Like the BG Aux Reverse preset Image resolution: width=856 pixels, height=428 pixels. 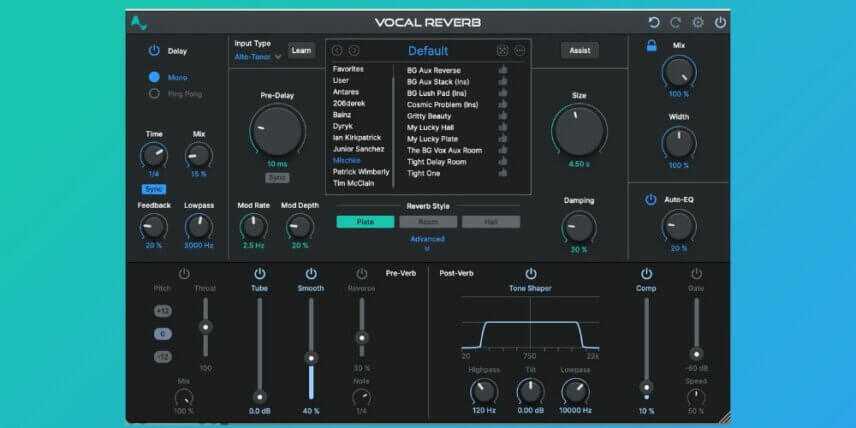(503, 70)
